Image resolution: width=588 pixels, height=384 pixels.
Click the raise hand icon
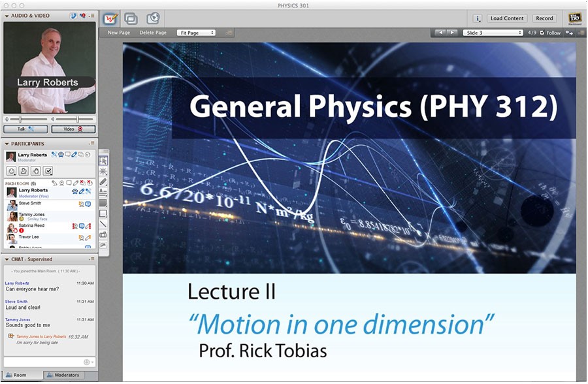(36, 170)
